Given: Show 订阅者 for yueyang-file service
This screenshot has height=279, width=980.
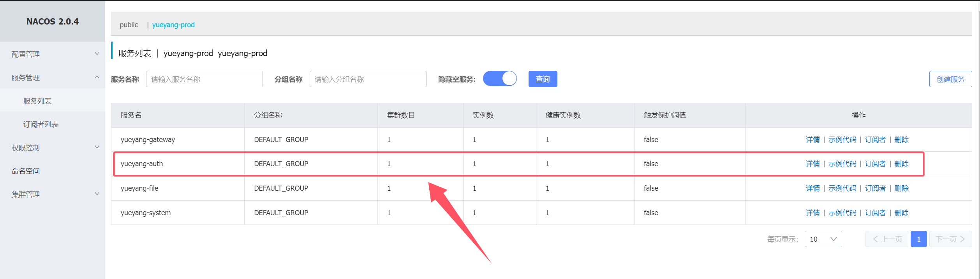Looking at the screenshot, I should [x=875, y=188].
